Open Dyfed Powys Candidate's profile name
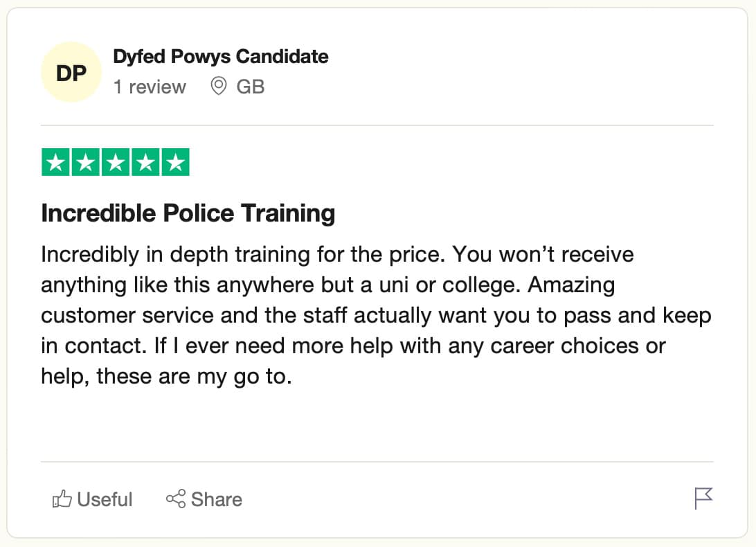Screen dimensions: 756x547 pos(221,57)
